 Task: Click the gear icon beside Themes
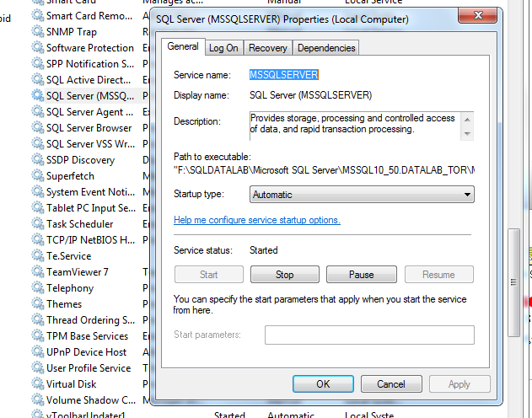[x=38, y=303]
